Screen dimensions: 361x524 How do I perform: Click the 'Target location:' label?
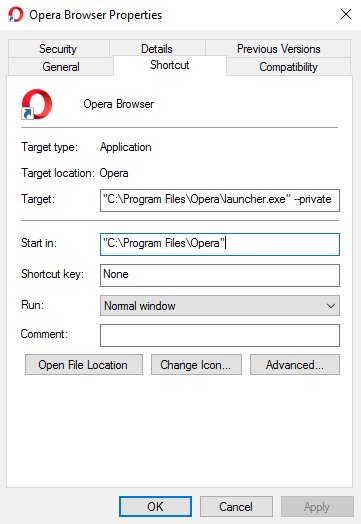58,173
